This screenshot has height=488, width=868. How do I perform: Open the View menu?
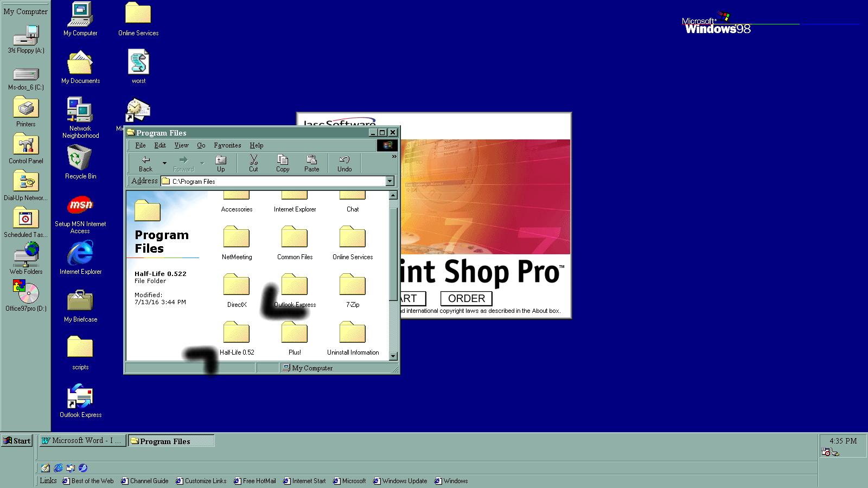pos(181,145)
